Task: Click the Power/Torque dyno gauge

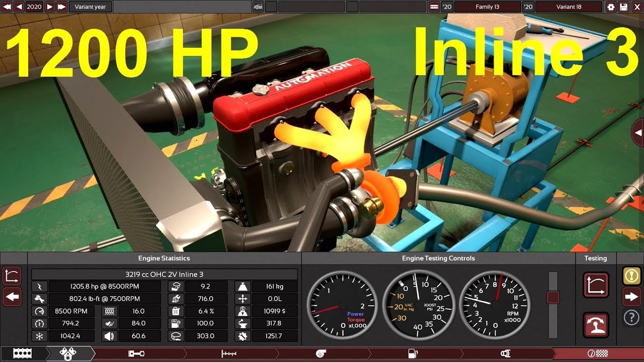Action: pos(342,306)
